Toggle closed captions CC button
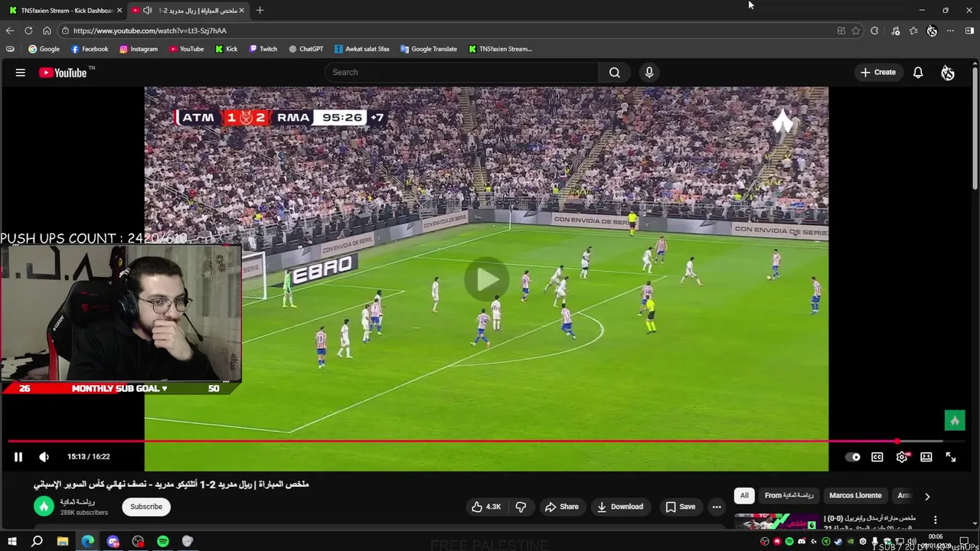The width and height of the screenshot is (980, 551). pos(877,457)
